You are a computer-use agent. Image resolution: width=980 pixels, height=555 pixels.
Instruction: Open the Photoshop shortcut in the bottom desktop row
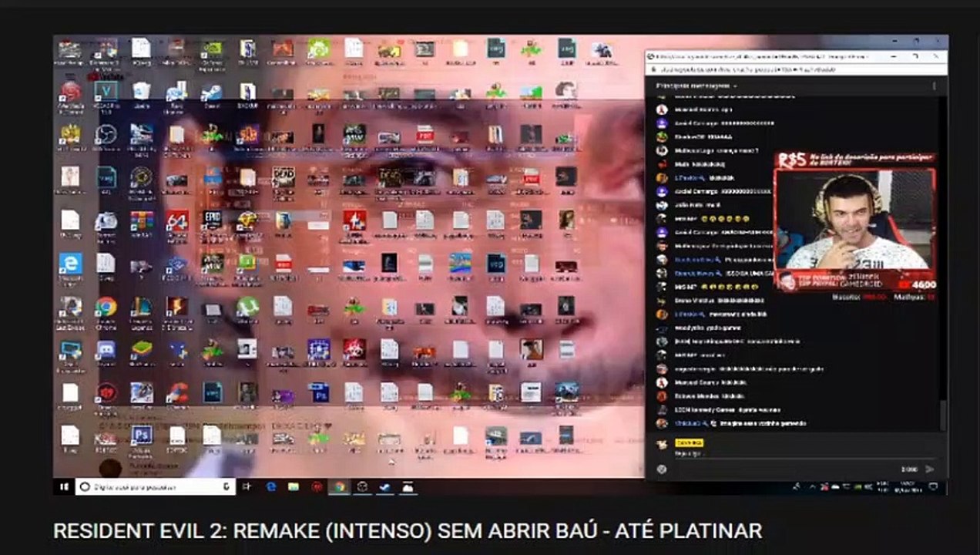point(141,436)
